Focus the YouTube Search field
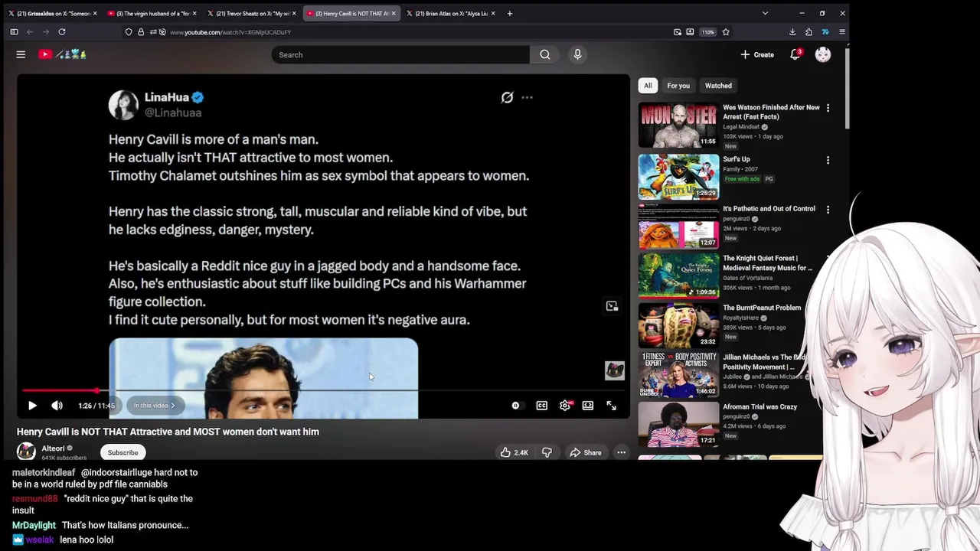This screenshot has height=551, width=980. [400, 54]
